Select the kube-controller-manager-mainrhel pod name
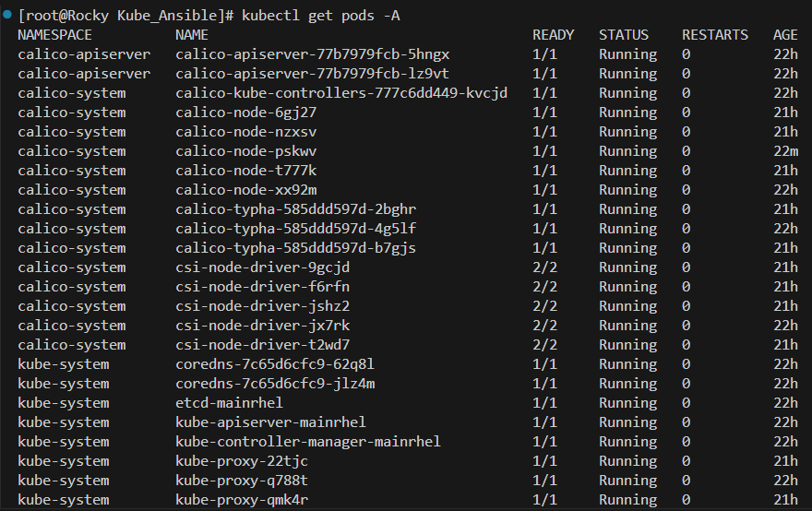The height and width of the screenshot is (511, 812). click(308, 442)
